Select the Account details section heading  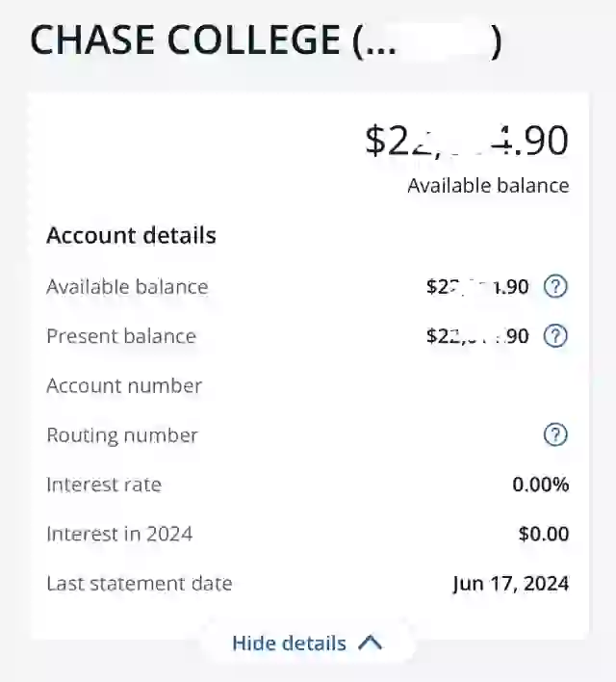click(131, 235)
